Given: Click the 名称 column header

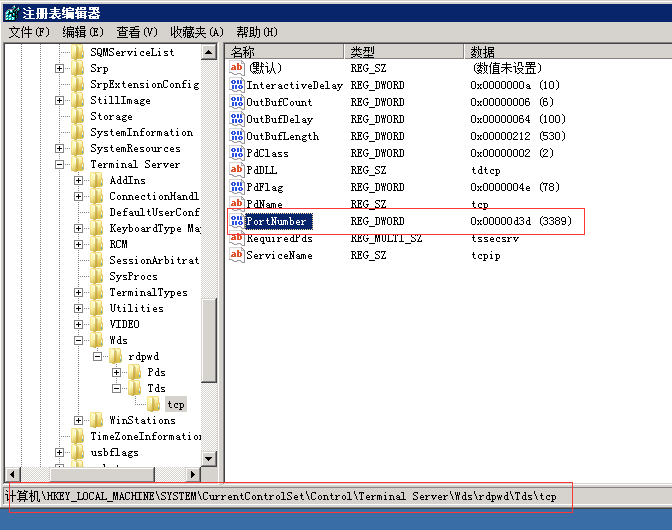Looking at the screenshot, I should coord(285,51).
